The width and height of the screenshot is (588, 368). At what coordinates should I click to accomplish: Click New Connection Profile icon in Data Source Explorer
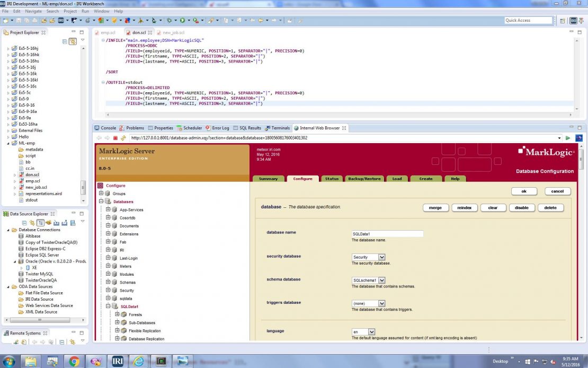(x=48, y=222)
